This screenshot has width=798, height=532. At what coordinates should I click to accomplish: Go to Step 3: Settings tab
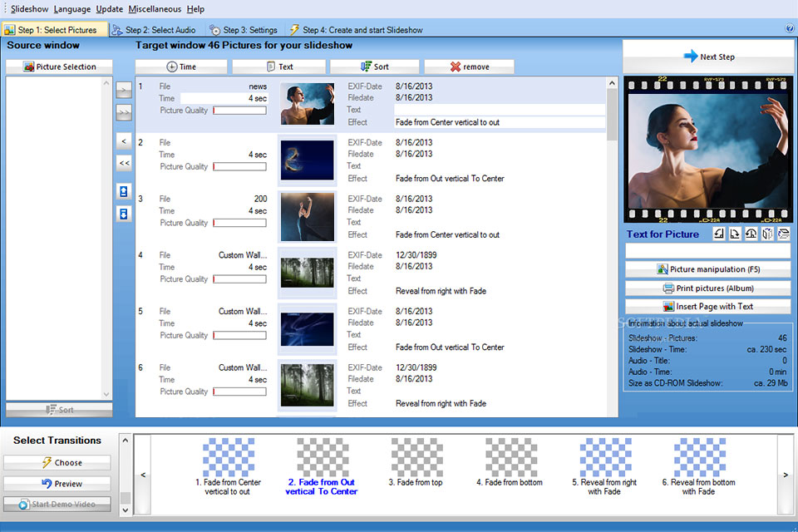coord(244,30)
